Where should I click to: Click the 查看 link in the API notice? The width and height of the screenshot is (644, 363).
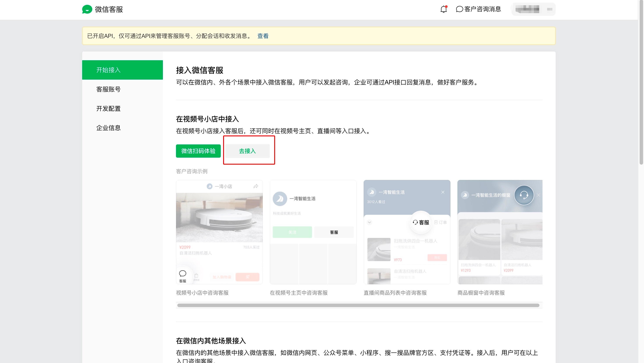(263, 36)
